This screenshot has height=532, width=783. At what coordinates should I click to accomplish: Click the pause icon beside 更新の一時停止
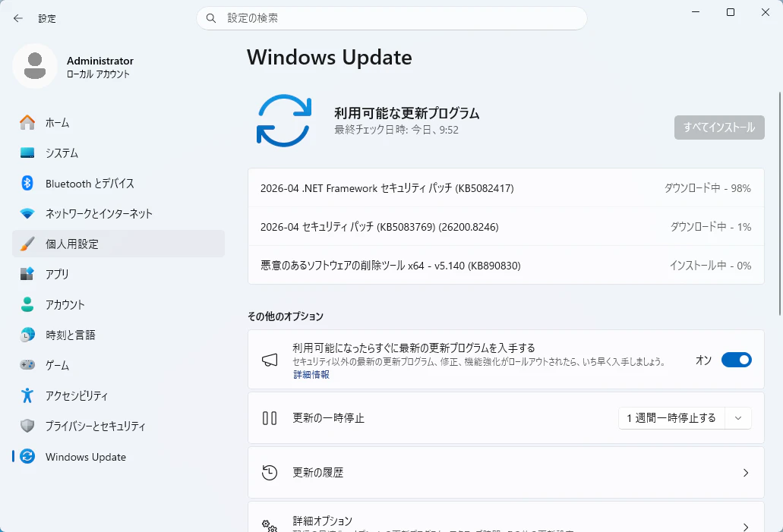pyautogui.click(x=270, y=418)
